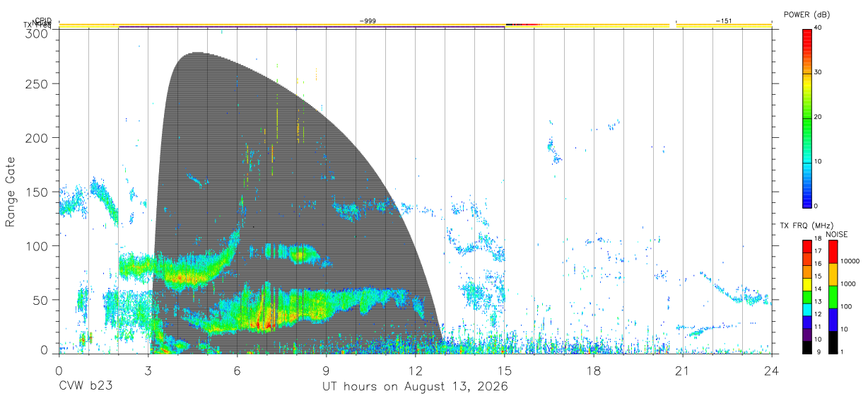Click the '-999' CPID value
This screenshot has width=868, height=401.
point(368,21)
